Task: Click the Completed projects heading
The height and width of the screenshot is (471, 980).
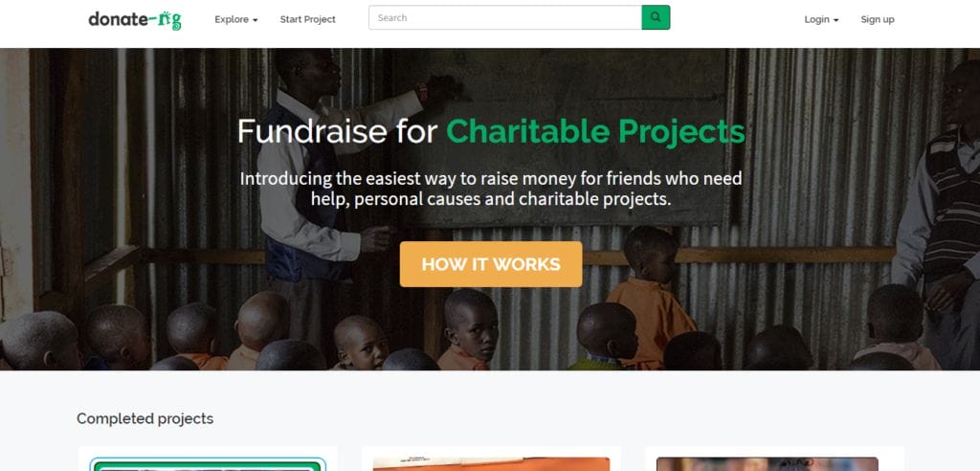Action: 145,418
